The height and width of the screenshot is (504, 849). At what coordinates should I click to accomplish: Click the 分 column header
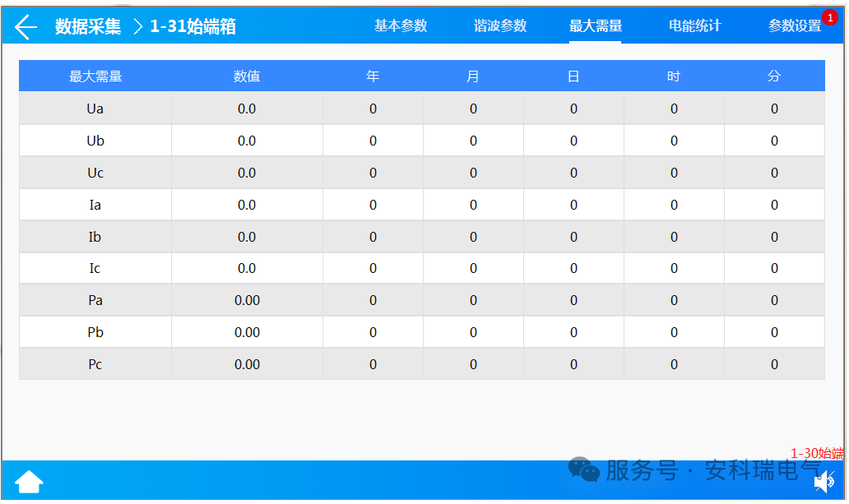pos(774,76)
